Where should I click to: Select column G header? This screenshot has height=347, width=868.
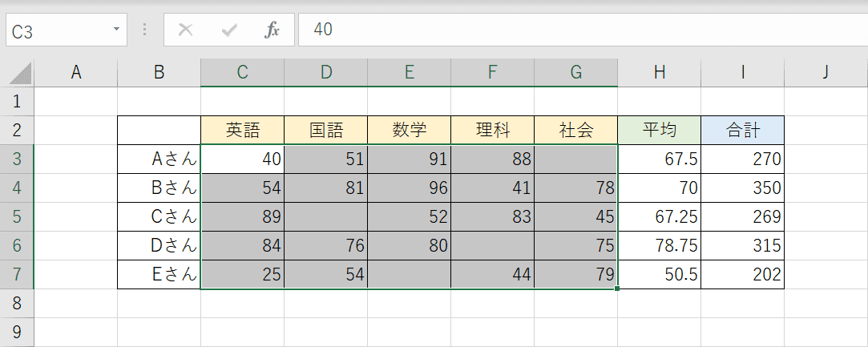click(x=576, y=72)
